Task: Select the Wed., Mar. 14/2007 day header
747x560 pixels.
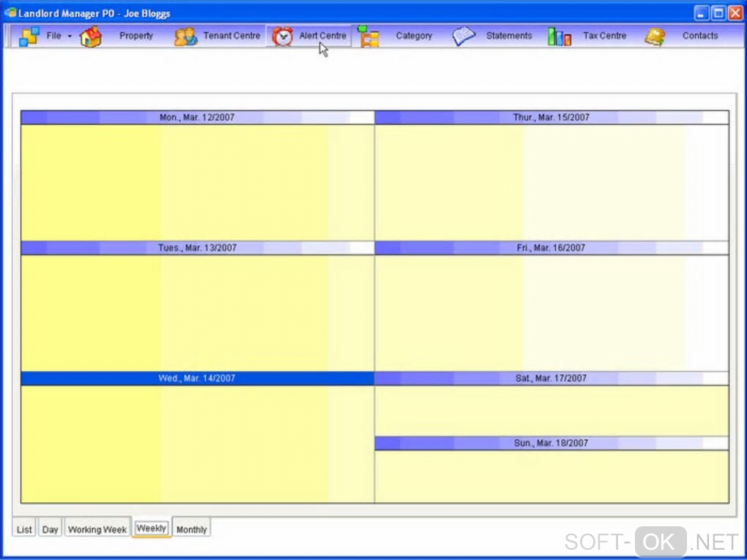Action: coord(197,378)
